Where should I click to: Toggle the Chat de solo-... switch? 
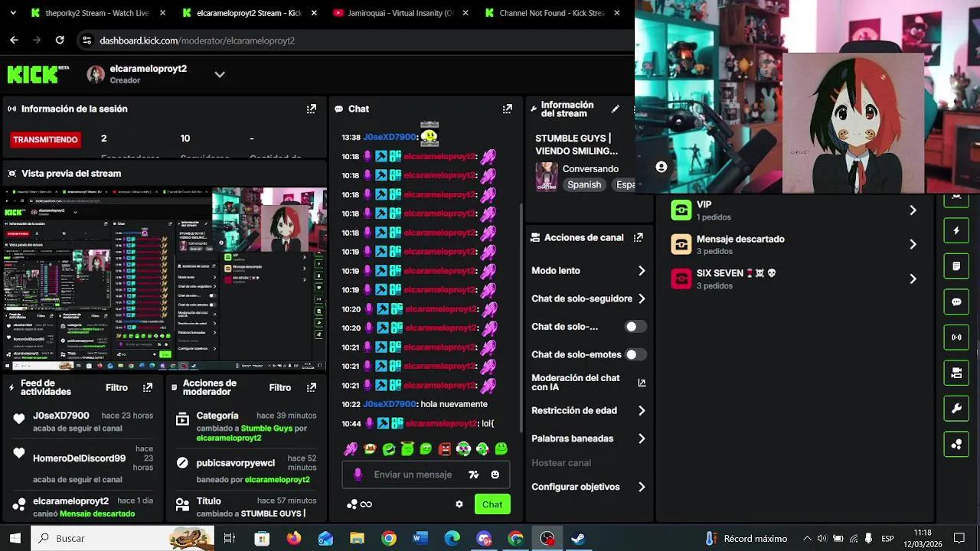(x=635, y=327)
